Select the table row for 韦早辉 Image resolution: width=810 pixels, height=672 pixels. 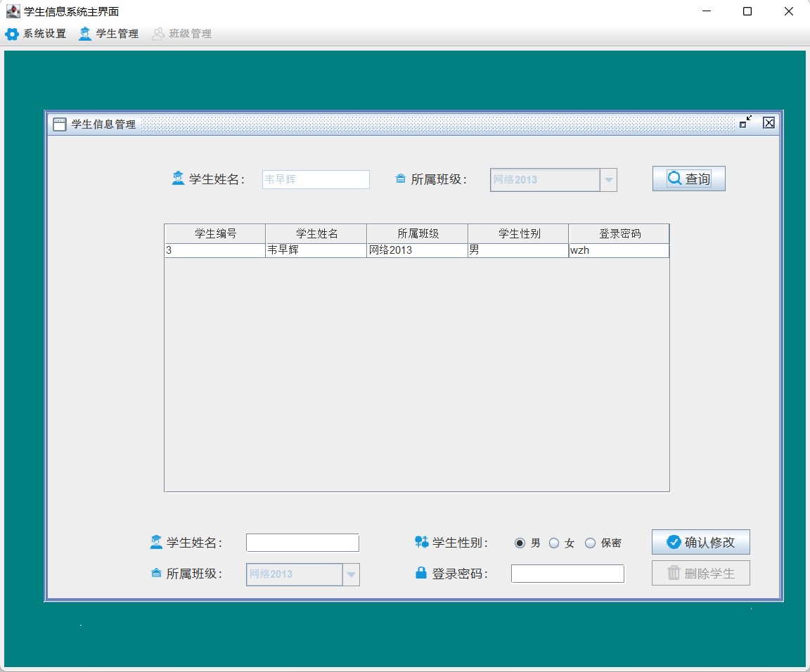(x=417, y=250)
